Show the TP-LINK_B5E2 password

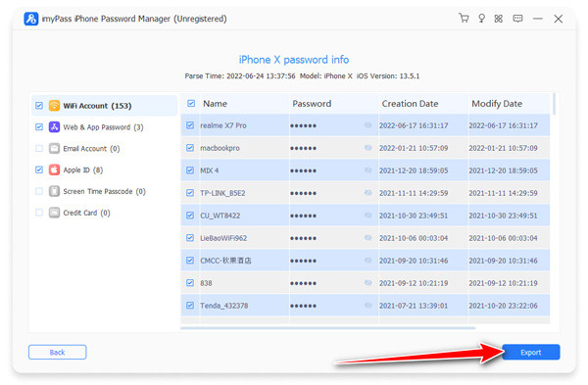(367, 193)
